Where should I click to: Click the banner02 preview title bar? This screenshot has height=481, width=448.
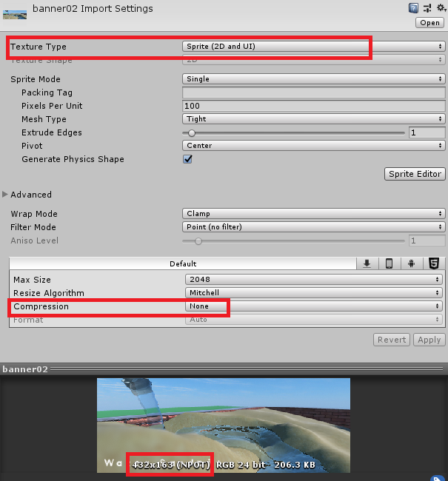pos(224,369)
